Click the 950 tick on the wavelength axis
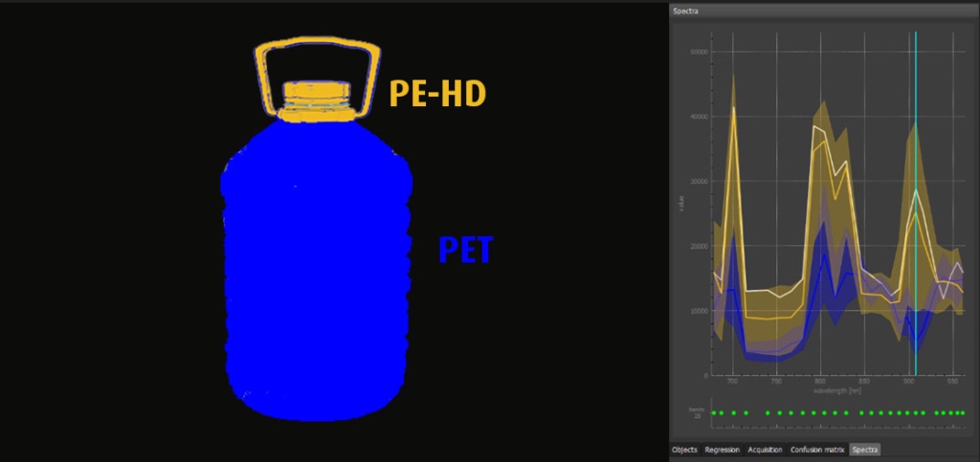Screen dimensions: 980x462 (x=952, y=382)
